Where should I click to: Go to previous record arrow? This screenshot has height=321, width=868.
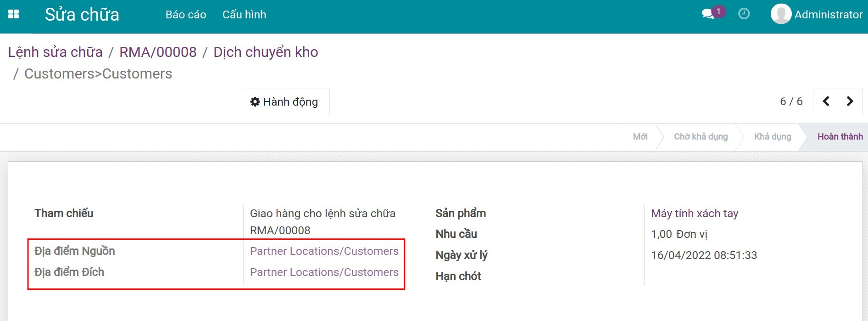click(x=826, y=101)
